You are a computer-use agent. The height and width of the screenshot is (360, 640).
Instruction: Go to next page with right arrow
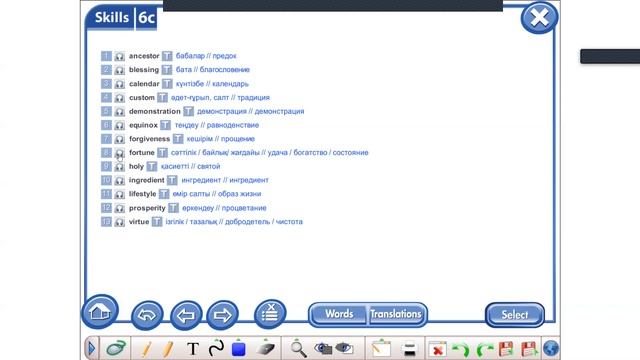click(x=222, y=315)
